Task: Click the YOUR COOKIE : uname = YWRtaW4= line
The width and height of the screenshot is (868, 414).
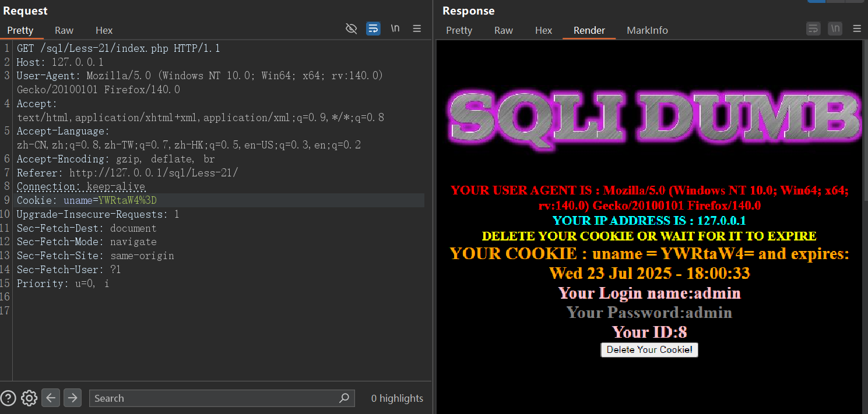Action: click(649, 254)
